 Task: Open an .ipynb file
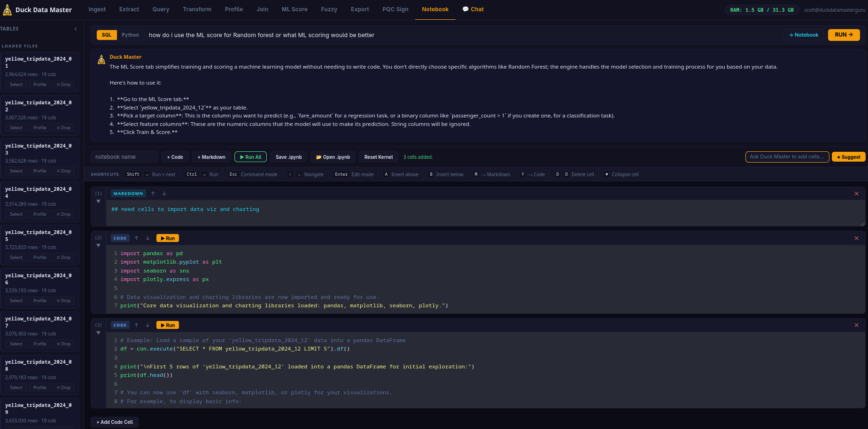(x=333, y=157)
